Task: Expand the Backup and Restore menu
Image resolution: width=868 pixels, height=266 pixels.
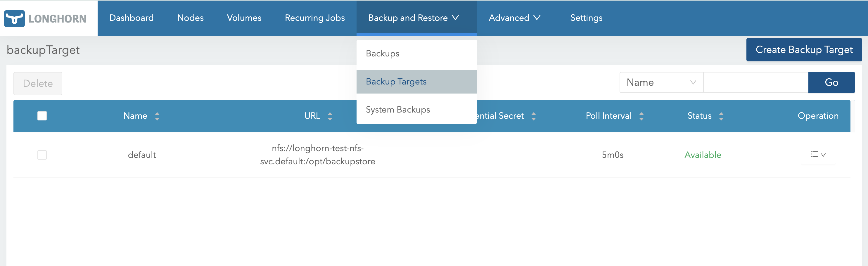Action: point(413,18)
